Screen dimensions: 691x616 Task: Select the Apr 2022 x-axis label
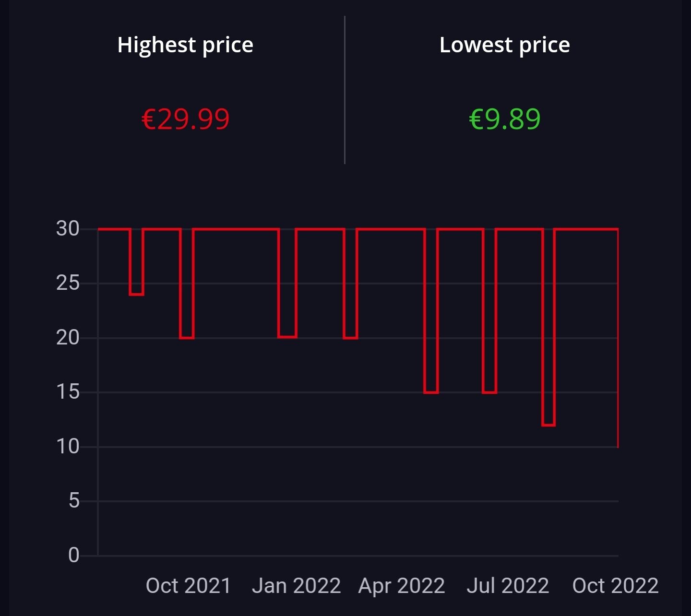(x=402, y=586)
